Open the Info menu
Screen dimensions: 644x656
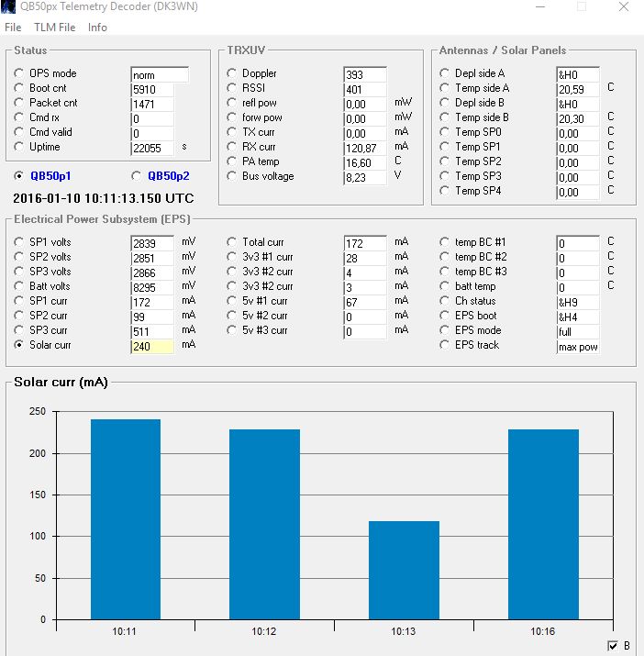[97, 28]
